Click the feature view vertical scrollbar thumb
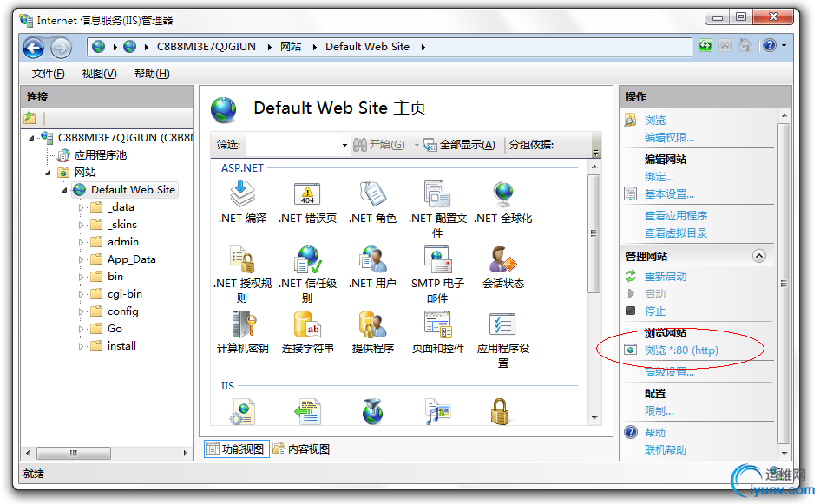The image size is (820, 504). tap(594, 233)
